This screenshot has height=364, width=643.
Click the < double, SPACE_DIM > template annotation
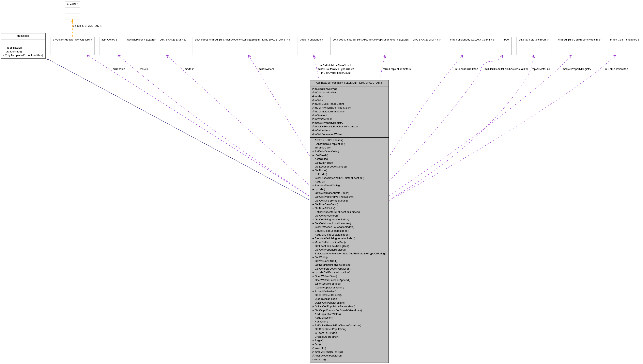click(x=87, y=26)
